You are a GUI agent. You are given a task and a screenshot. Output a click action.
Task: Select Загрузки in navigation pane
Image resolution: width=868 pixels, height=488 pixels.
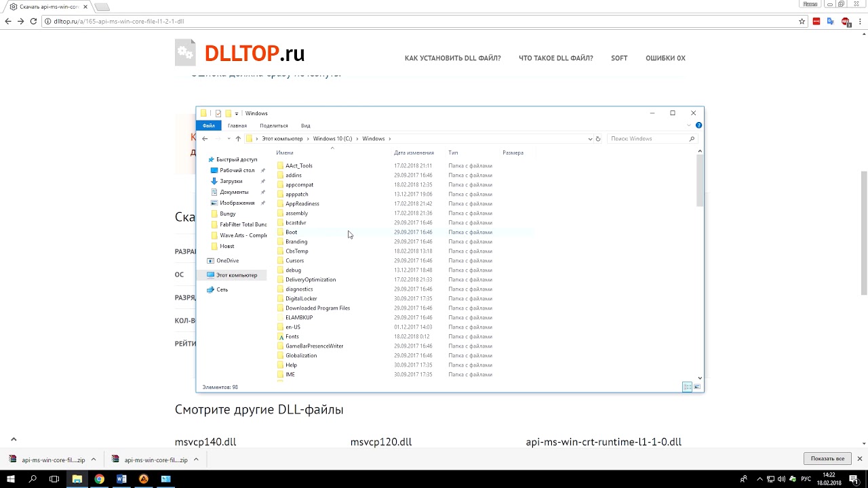[231, 181]
